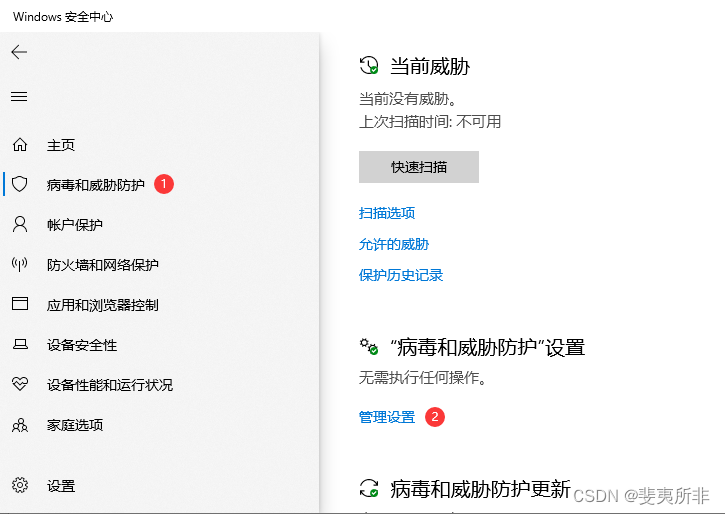725x514 pixels.
Task: Open the 主页 menu item
Action: pos(61,145)
